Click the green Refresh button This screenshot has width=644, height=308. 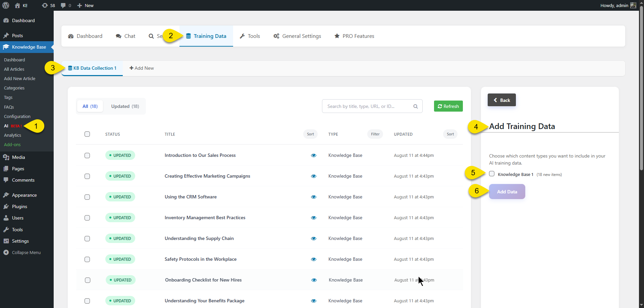click(x=448, y=106)
